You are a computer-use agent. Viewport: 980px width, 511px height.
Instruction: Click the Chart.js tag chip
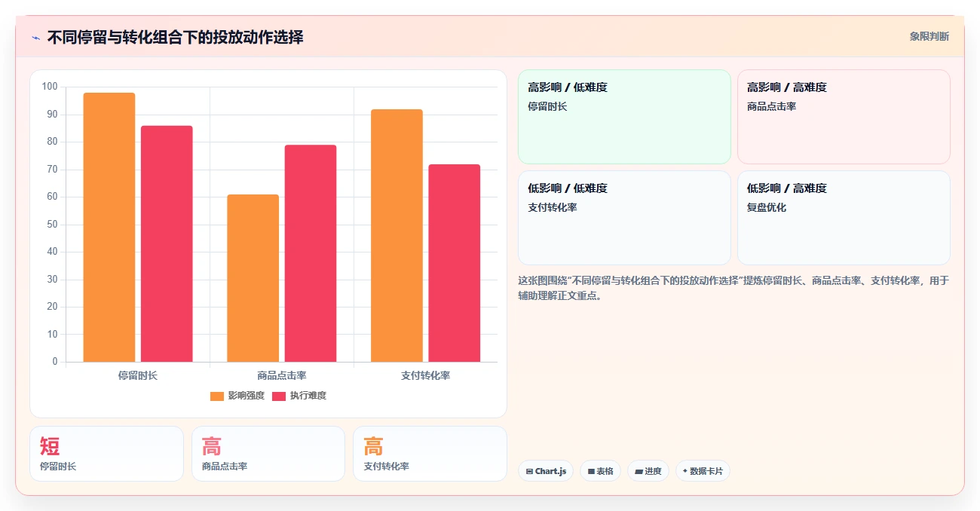tap(546, 471)
